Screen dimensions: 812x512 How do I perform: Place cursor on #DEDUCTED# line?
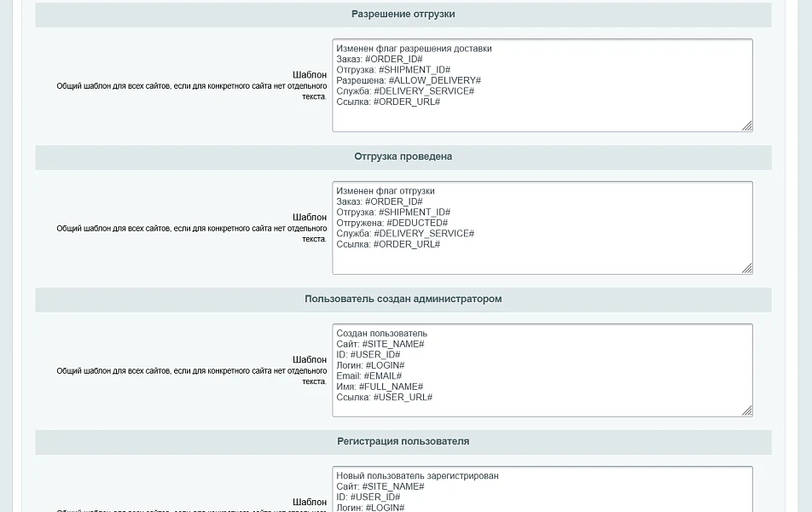point(392,224)
